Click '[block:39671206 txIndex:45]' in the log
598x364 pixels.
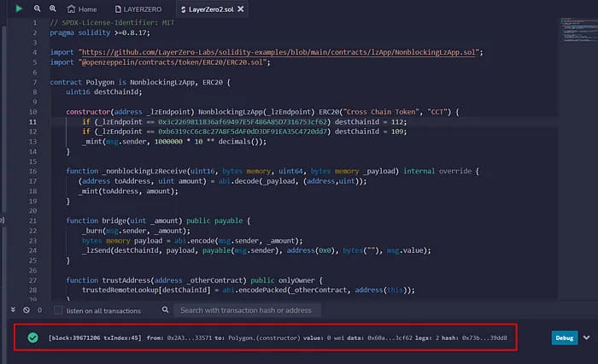click(95, 338)
